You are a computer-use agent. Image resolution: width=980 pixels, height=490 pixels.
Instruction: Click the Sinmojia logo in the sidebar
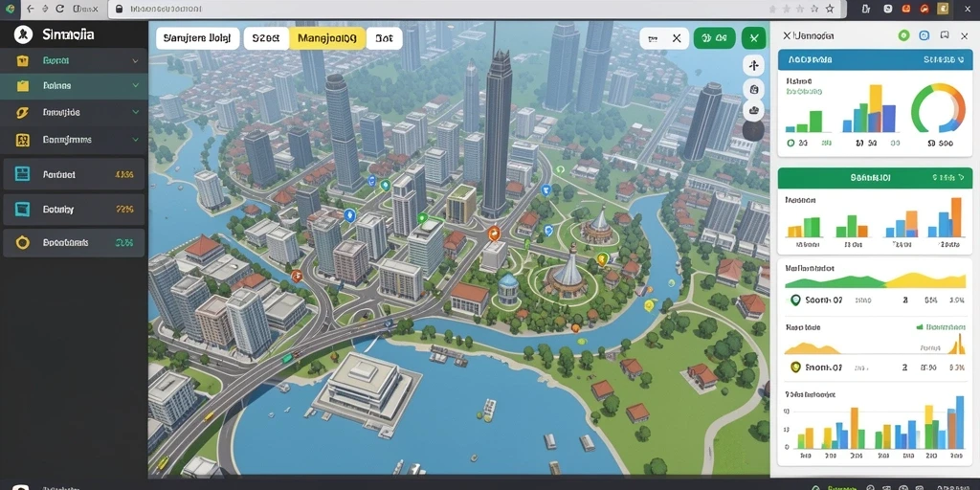click(23, 34)
